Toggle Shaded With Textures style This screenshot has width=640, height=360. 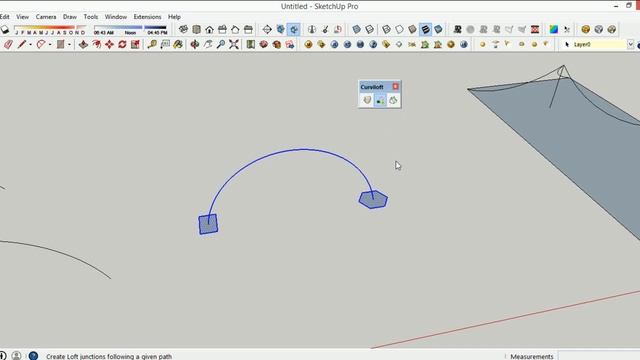[x=425, y=29]
